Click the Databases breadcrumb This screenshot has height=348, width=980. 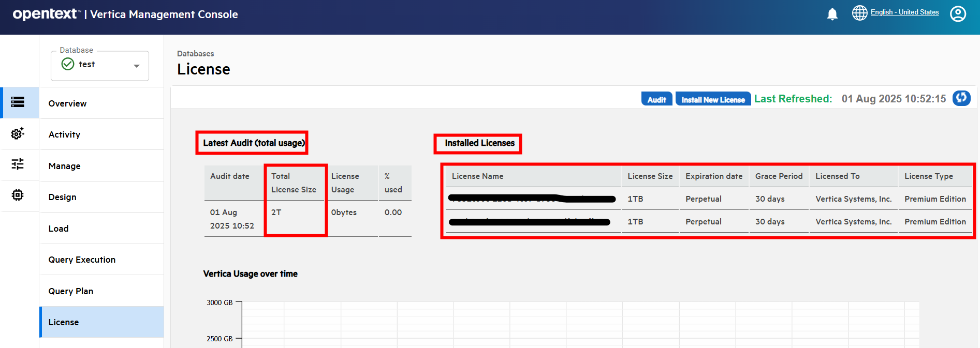pos(195,54)
